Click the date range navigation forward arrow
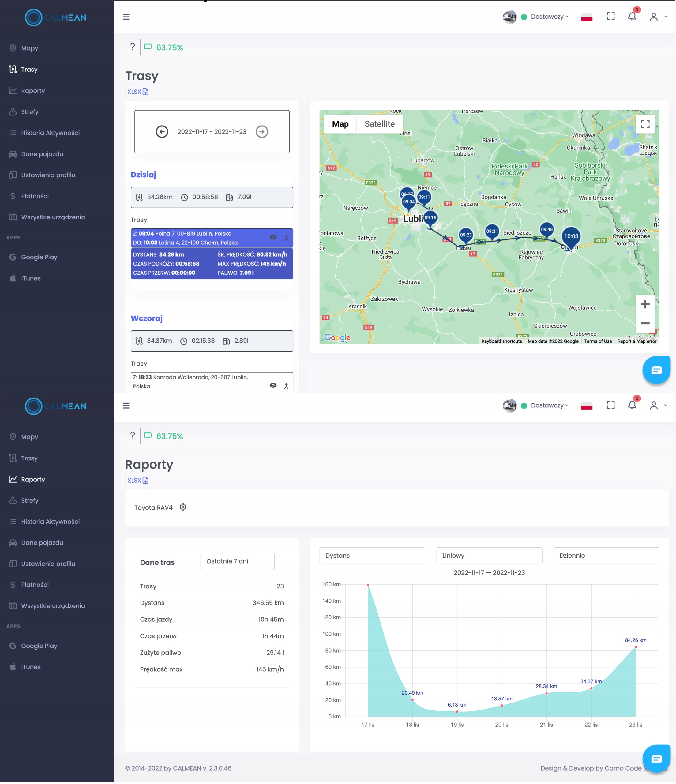Image resolution: width=676 pixels, height=784 pixels. click(261, 131)
